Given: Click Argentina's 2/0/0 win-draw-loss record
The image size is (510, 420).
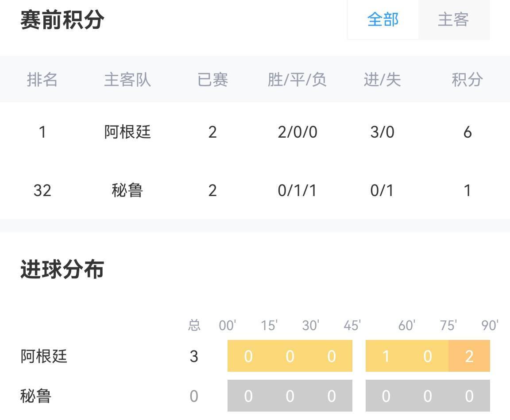Looking at the screenshot, I should [297, 132].
